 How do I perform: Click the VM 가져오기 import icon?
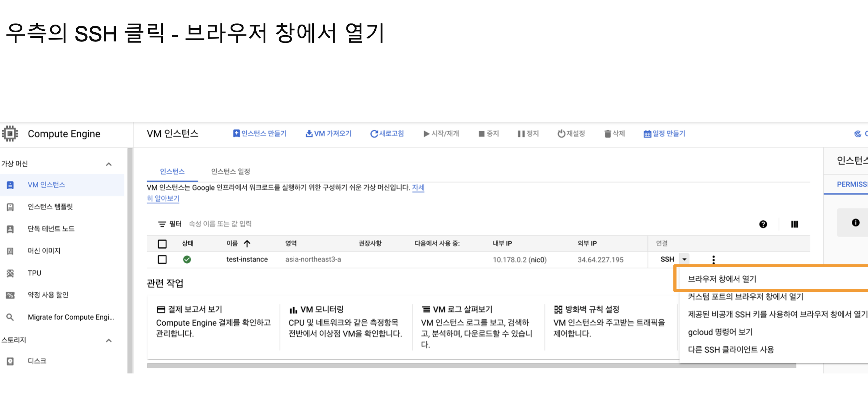[309, 134]
